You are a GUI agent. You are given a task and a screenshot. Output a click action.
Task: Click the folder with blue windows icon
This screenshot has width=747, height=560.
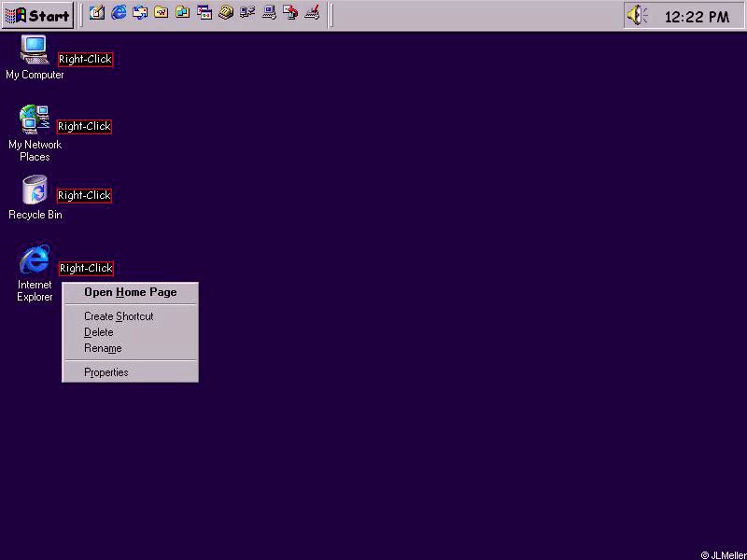(x=183, y=13)
